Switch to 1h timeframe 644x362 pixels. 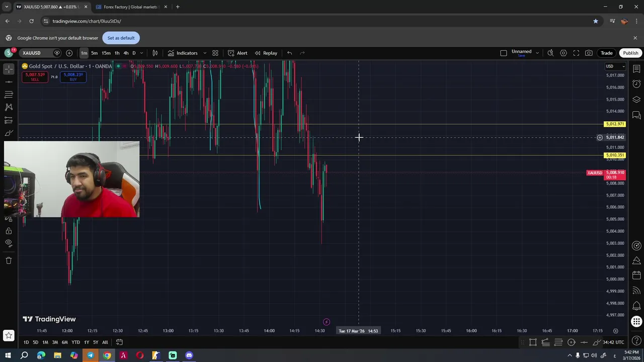tap(117, 53)
